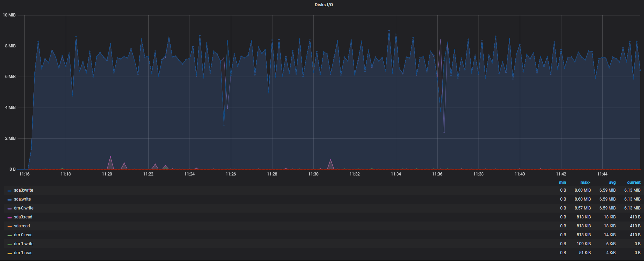Click the 11:44 time axis label
Image resolution: width=644 pixels, height=261 pixels.
tap(602, 174)
